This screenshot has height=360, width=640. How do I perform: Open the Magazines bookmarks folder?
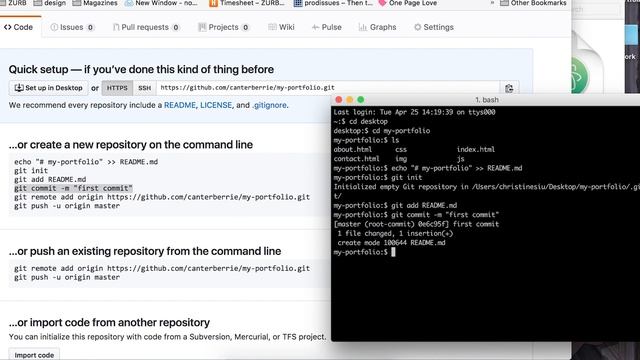(95, 3)
